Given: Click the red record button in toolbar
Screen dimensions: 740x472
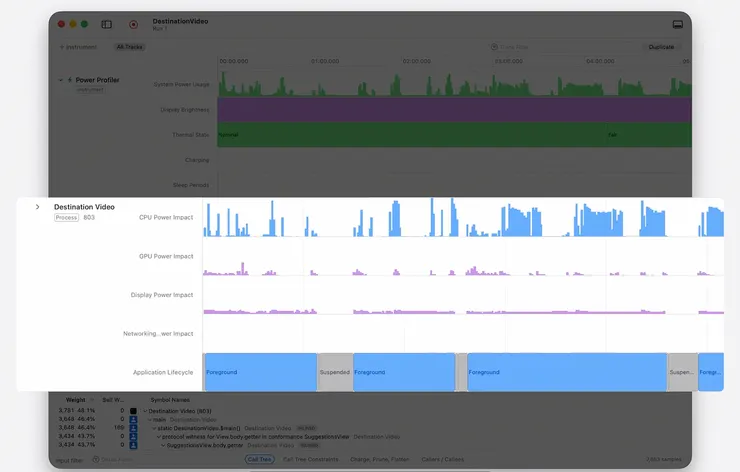Looking at the screenshot, I should [134, 25].
